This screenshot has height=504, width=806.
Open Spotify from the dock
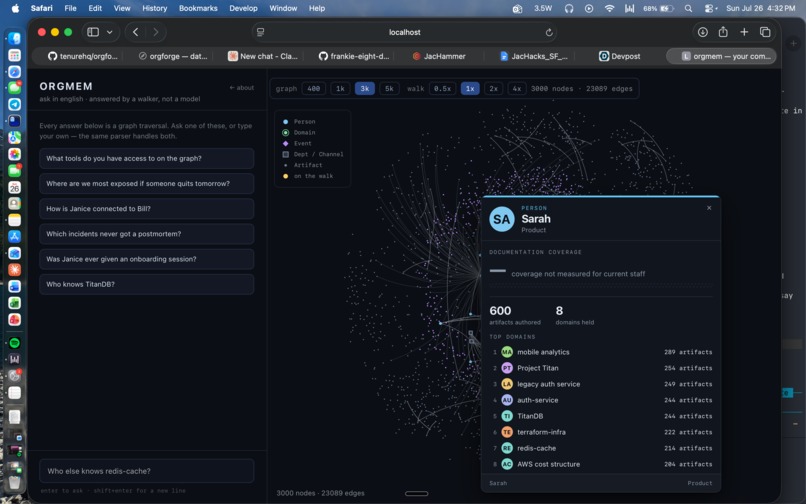coord(14,343)
